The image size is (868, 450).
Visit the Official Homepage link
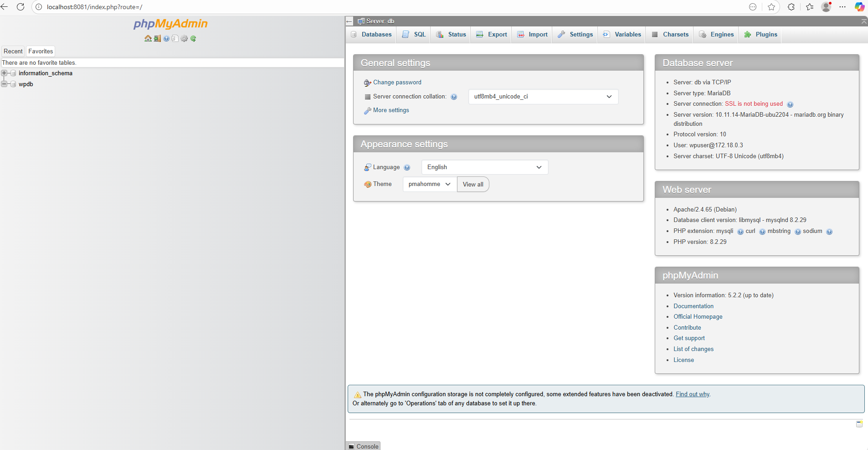point(698,317)
